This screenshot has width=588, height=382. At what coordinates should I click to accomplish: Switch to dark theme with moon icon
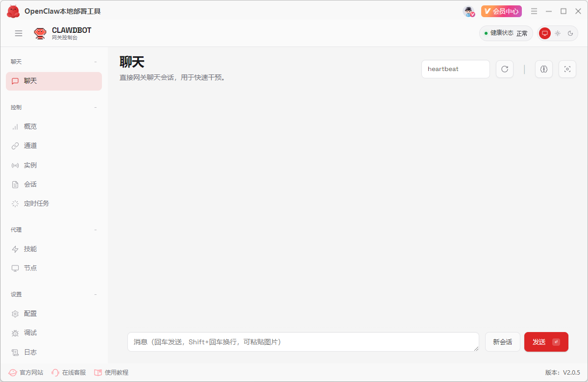pyautogui.click(x=570, y=33)
